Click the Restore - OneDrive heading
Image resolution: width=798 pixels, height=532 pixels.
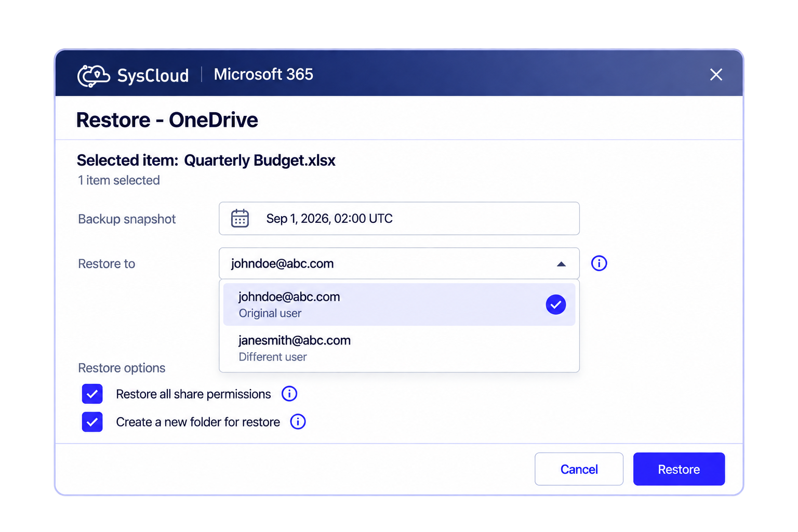[167, 120]
